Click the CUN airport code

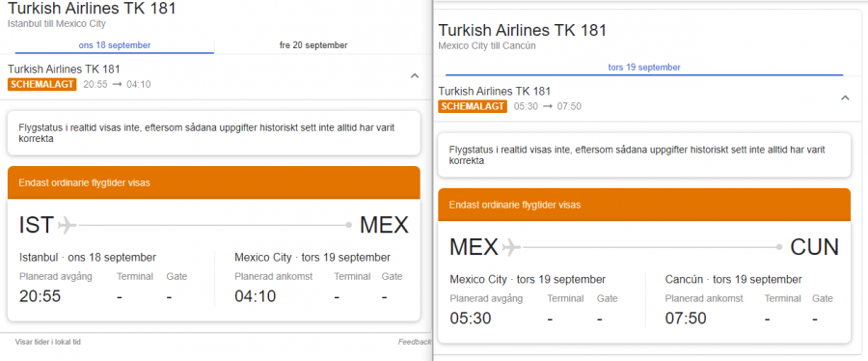point(814,247)
